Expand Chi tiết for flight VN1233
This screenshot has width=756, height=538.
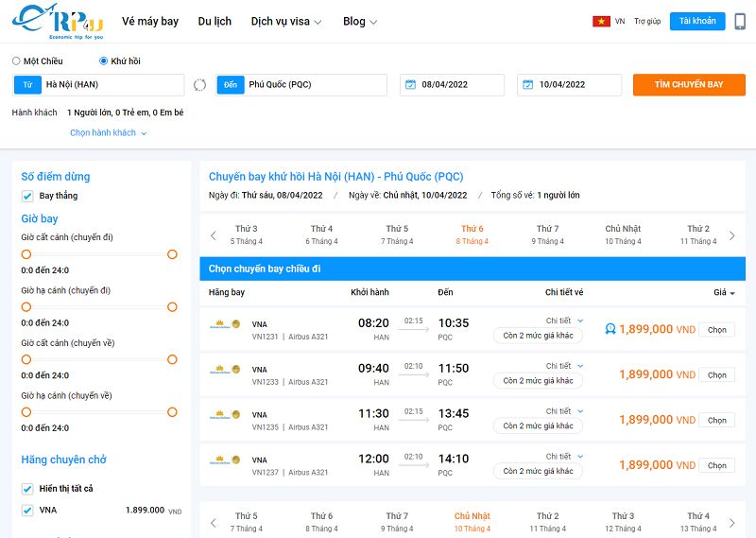coord(564,366)
